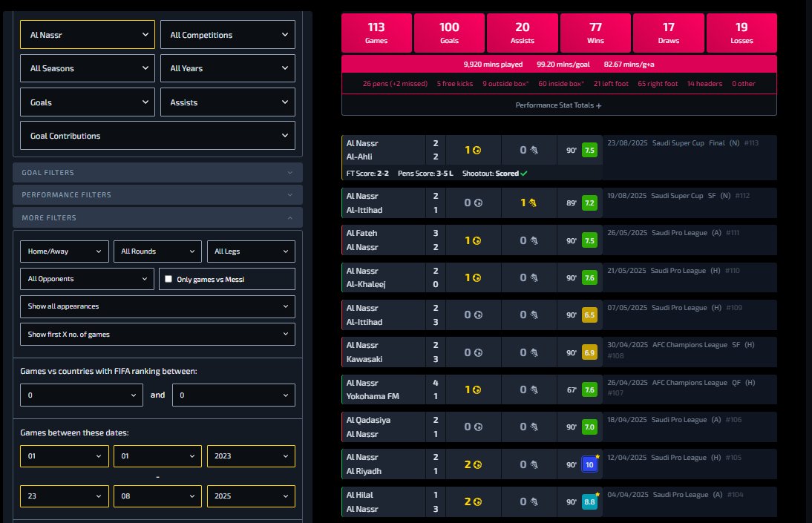The height and width of the screenshot is (523, 812).
Task: Click assist boot icon in Kawasaki row
Action: (534, 352)
